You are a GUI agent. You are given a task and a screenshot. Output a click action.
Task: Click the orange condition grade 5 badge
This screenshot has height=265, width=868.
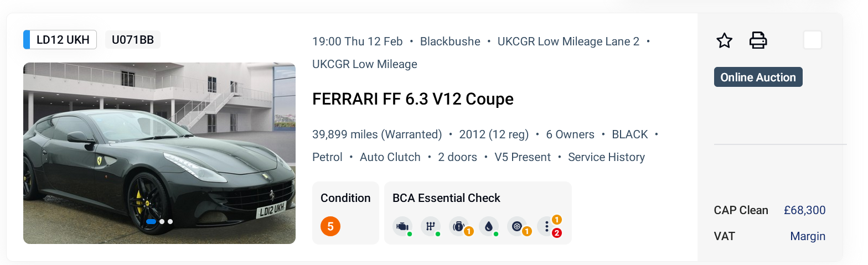[x=330, y=226]
